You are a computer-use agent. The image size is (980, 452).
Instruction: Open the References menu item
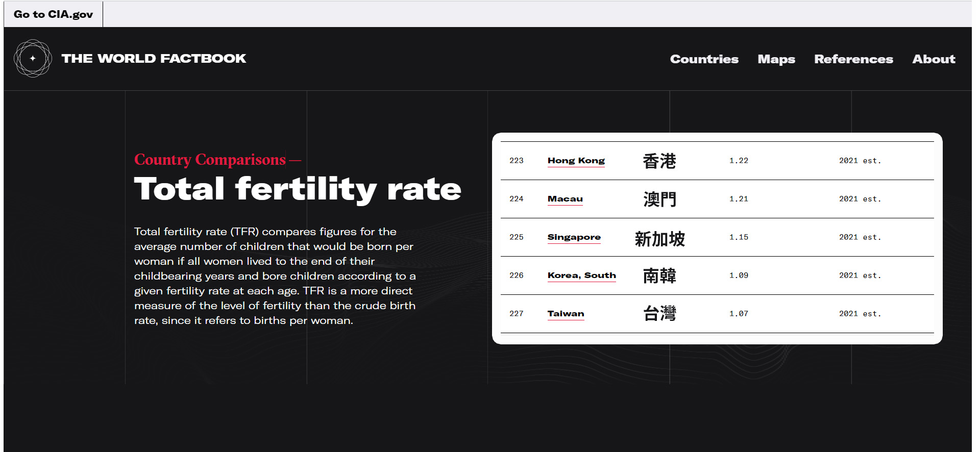point(853,59)
